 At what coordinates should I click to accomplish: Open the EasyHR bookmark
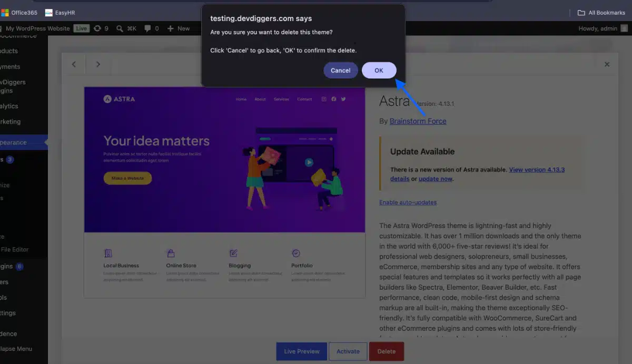[61, 13]
